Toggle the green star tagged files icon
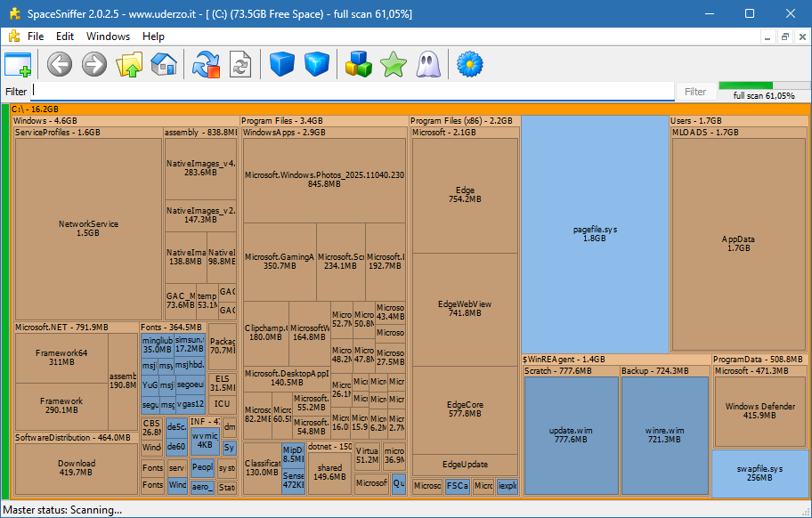 393,65
